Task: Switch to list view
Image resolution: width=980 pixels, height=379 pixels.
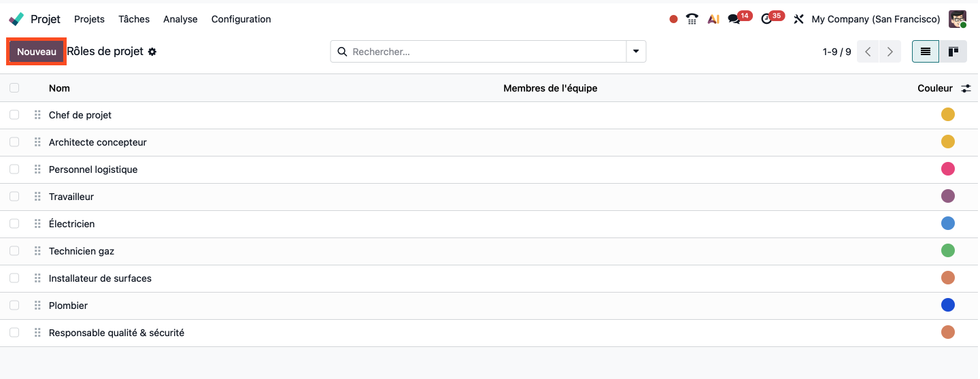Action: [x=926, y=52]
